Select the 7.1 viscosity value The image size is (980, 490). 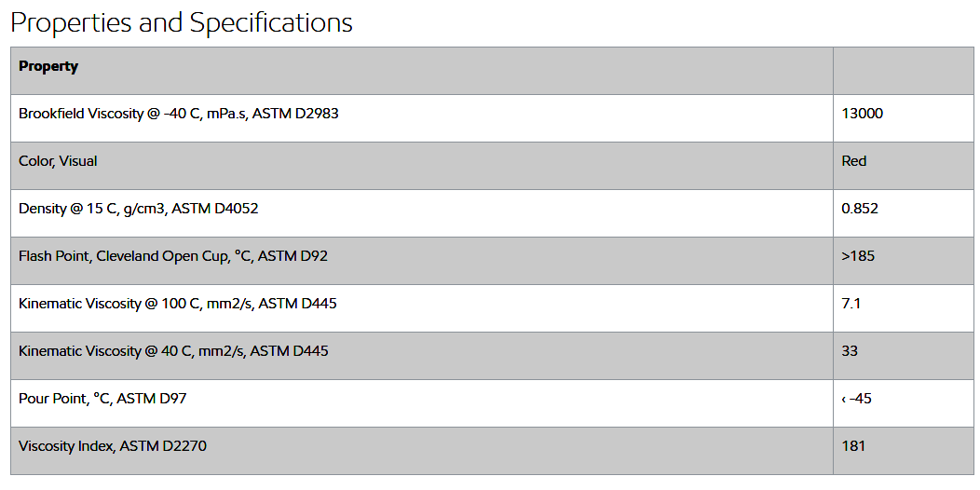pos(851,304)
